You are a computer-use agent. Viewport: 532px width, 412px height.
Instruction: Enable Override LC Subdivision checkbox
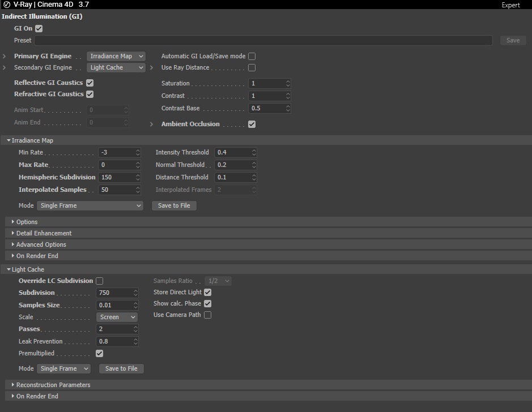pos(99,281)
